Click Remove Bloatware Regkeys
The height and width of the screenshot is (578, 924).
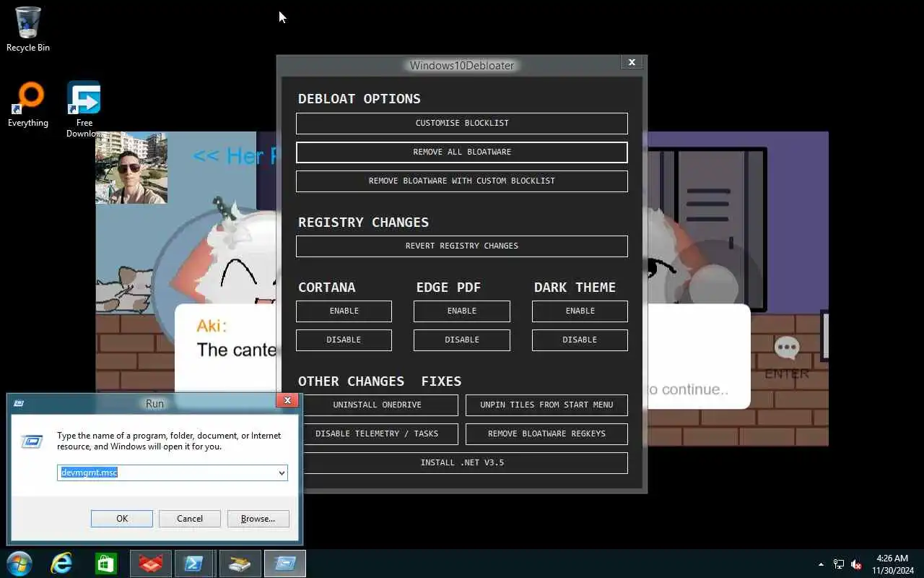546,433
